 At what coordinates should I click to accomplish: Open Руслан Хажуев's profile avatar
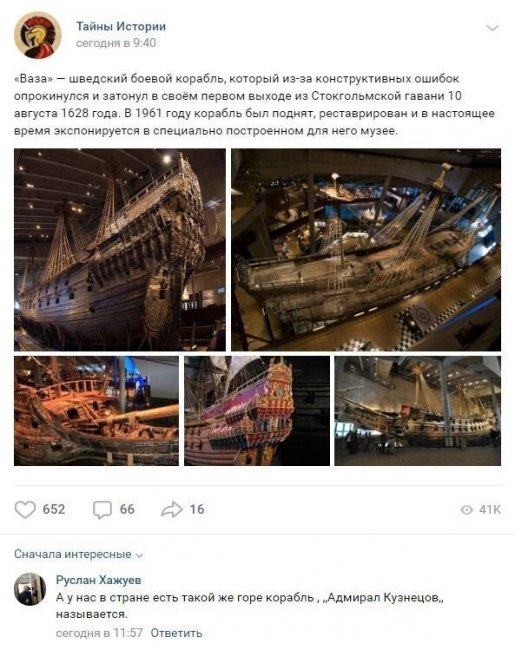(x=30, y=589)
